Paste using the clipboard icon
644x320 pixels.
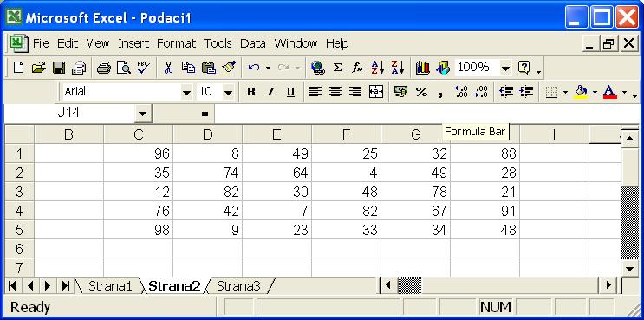(209, 68)
